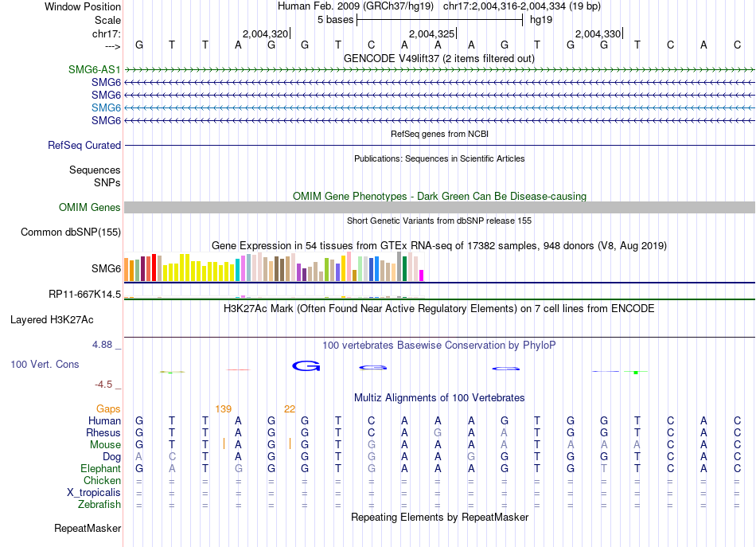Select the Zebrafish alignment row label
The image size is (756, 547).
point(99,504)
